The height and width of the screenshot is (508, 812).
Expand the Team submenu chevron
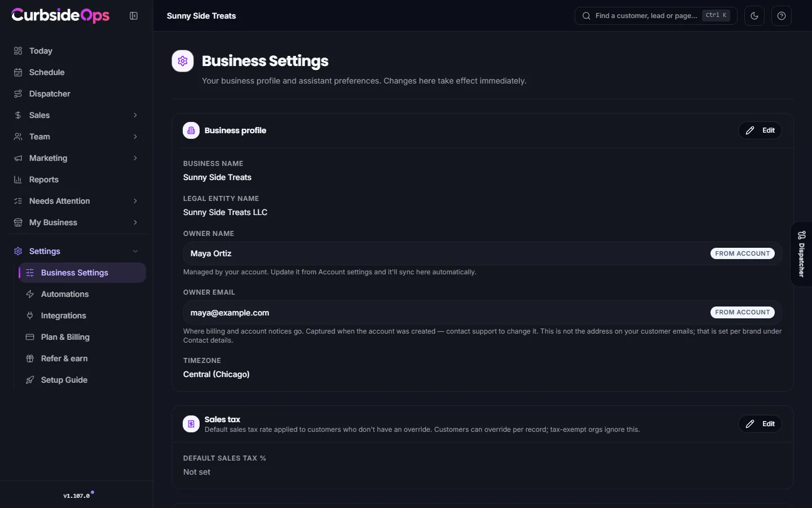135,137
